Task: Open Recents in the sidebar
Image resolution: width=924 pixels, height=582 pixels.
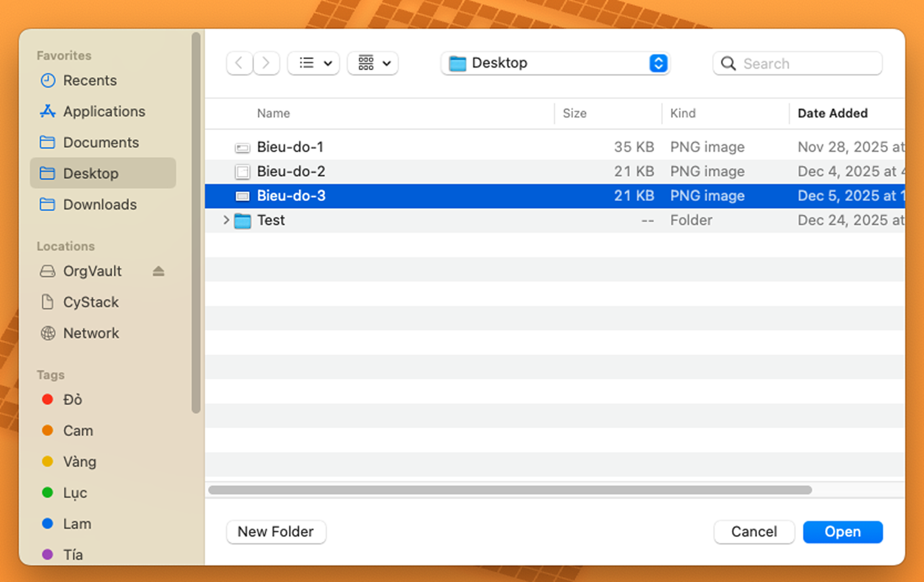Action: (103, 80)
